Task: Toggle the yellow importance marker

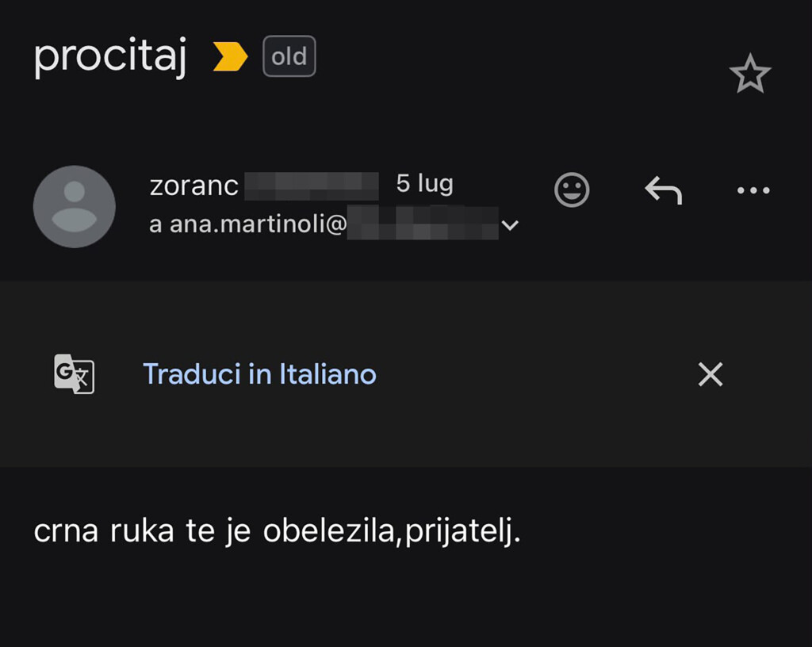Action: coord(230,56)
